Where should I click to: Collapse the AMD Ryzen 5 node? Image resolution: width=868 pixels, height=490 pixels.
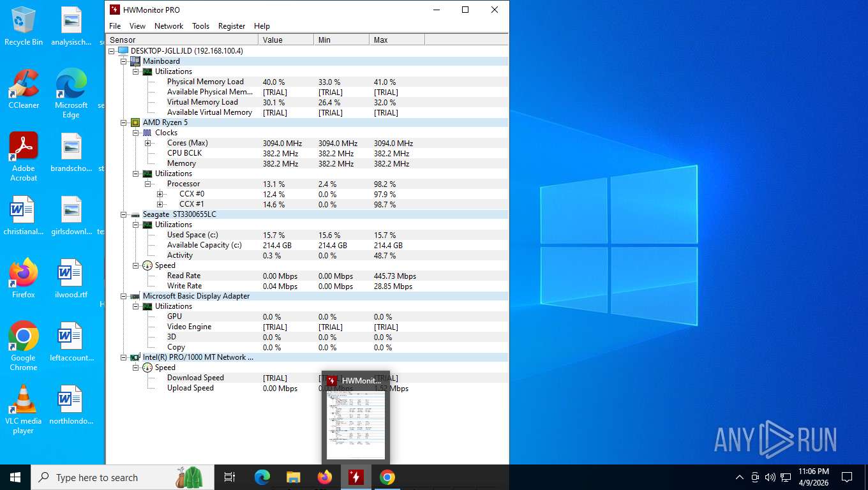[124, 122]
